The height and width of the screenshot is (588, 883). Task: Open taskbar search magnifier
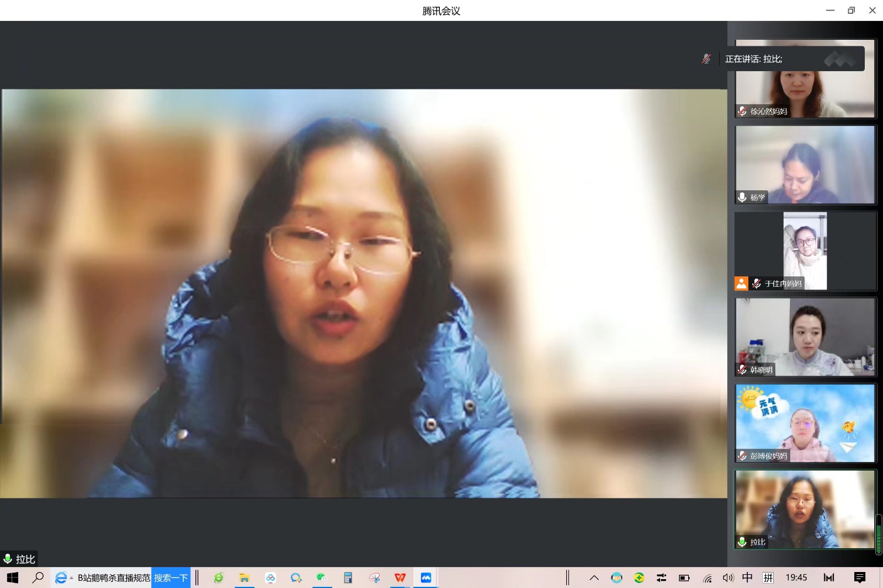[38, 578]
